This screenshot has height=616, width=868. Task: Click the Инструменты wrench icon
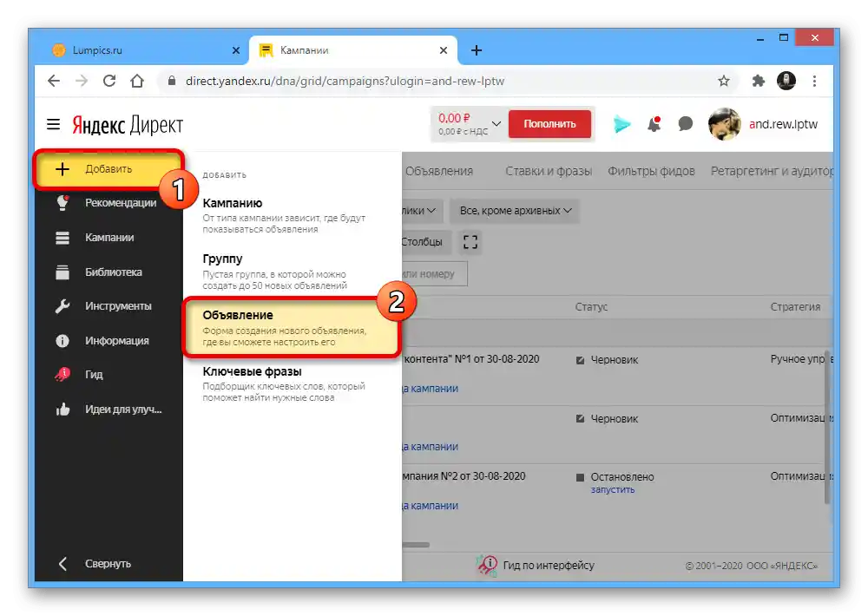tap(62, 306)
